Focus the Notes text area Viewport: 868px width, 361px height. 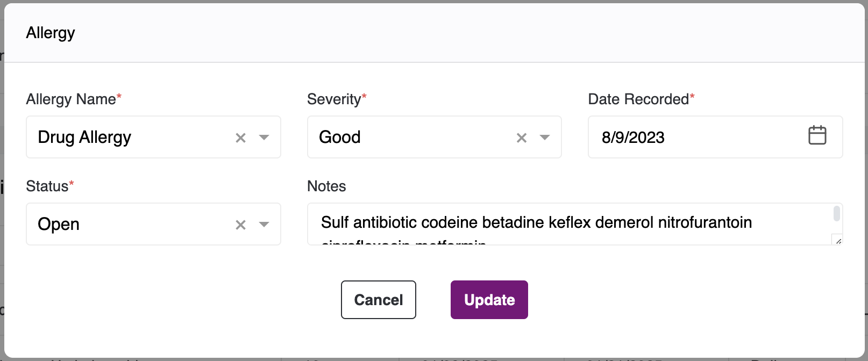point(538,223)
